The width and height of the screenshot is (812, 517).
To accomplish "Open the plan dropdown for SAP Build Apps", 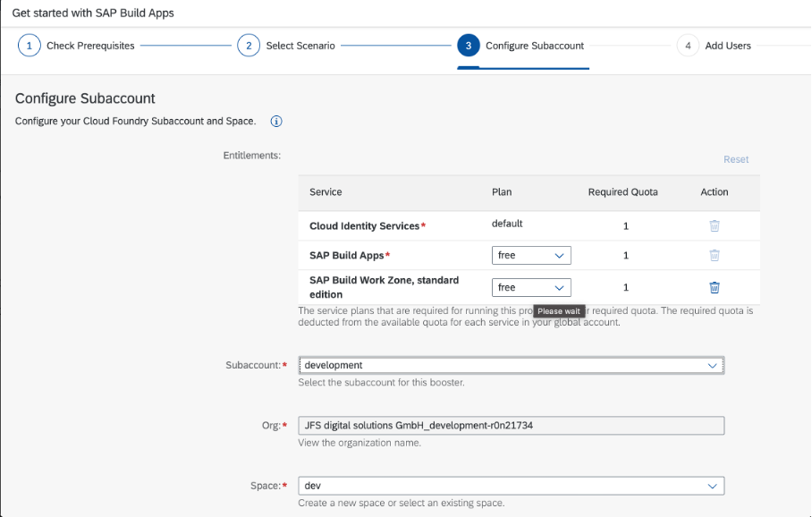I will coord(531,256).
